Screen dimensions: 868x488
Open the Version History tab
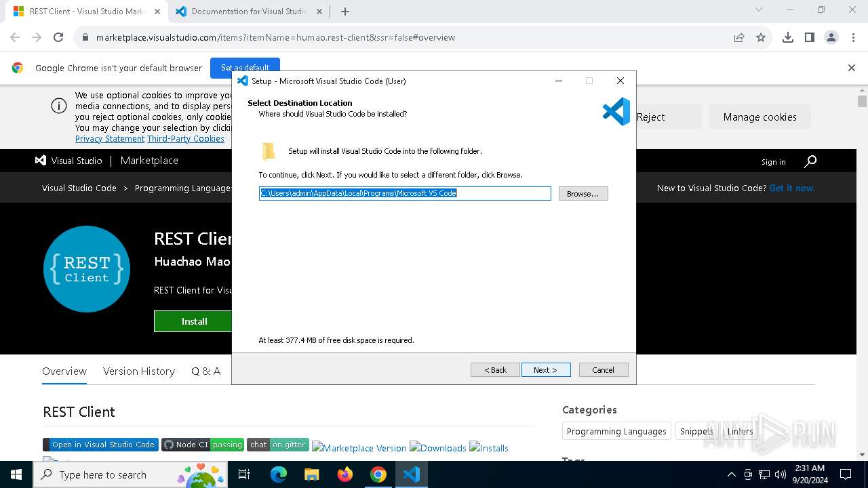click(x=139, y=371)
